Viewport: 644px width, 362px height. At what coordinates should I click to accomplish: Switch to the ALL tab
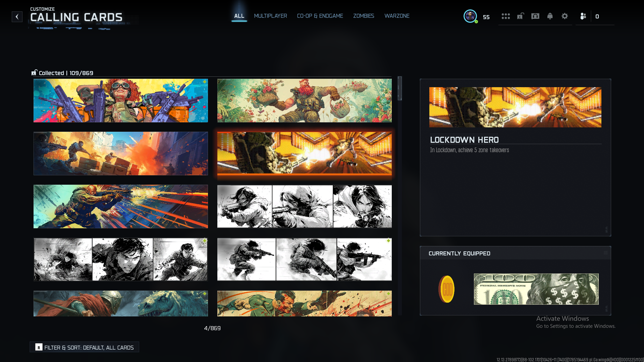(x=239, y=16)
